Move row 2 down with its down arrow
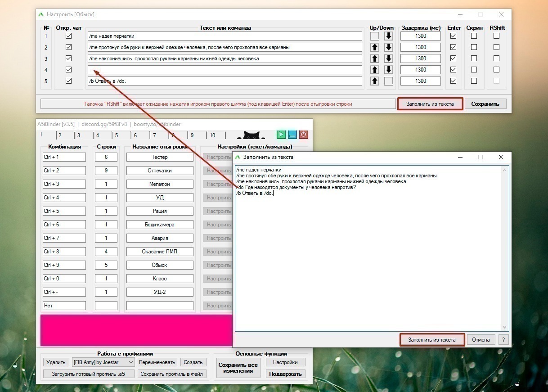548x392 pixels. (389, 47)
